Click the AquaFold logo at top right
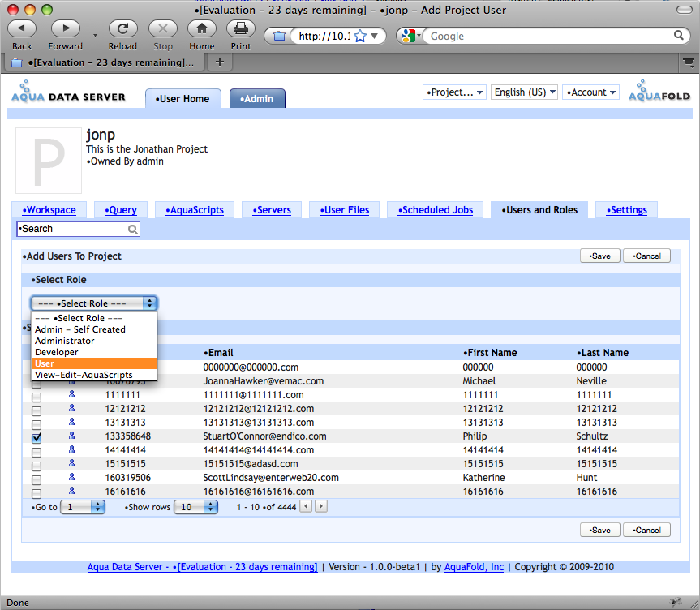Screen dimensions: 700x610 coord(659,91)
